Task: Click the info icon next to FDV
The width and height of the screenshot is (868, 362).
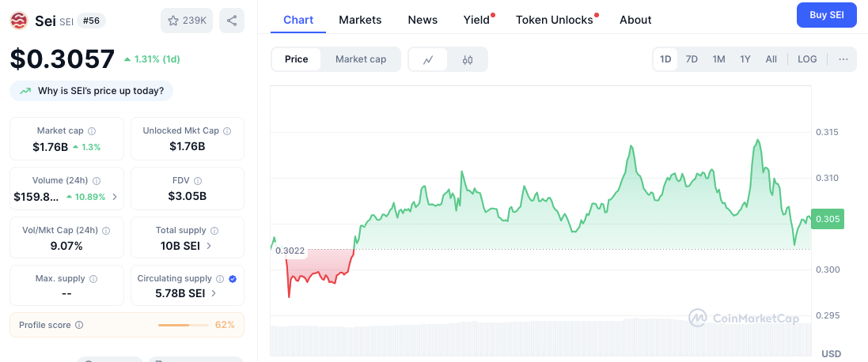Action: 198,181
